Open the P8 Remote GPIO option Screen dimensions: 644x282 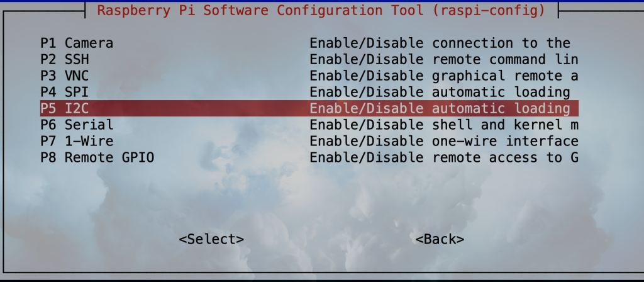(97, 157)
